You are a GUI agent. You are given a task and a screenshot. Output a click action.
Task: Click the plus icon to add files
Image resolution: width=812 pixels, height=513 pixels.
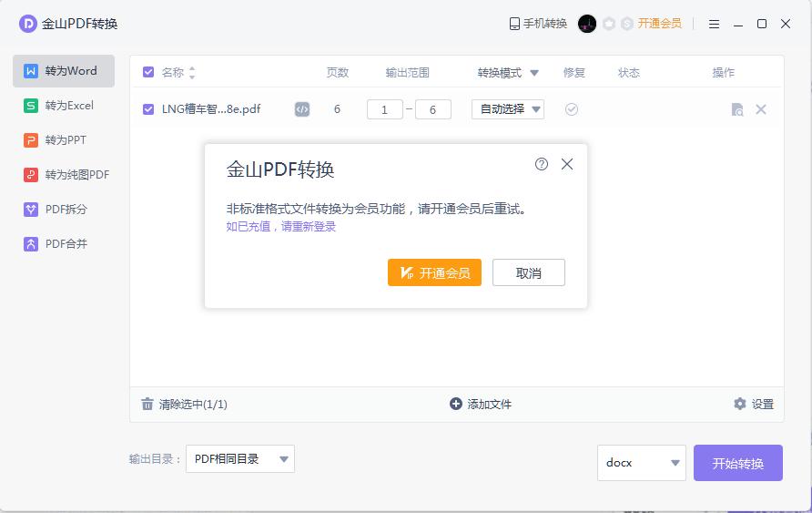coord(456,404)
